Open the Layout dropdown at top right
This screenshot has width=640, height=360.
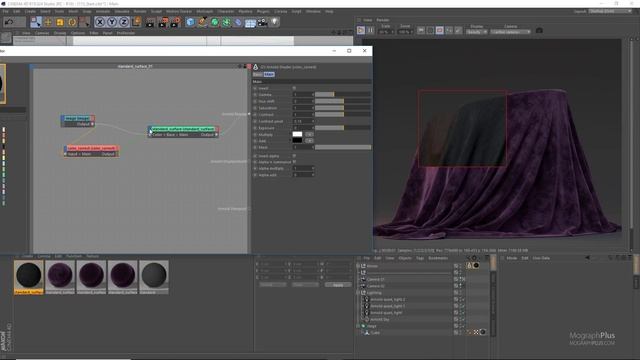tap(610, 11)
